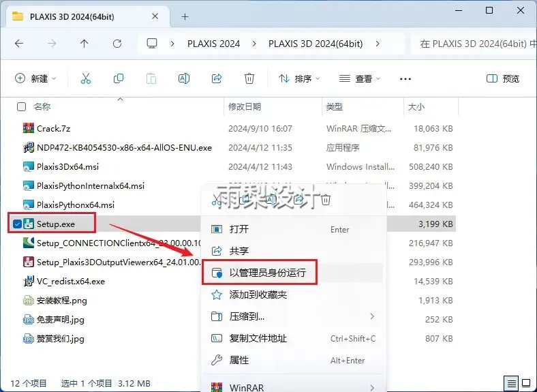Go forward with the right arrow
The height and width of the screenshot is (392, 537).
point(52,44)
